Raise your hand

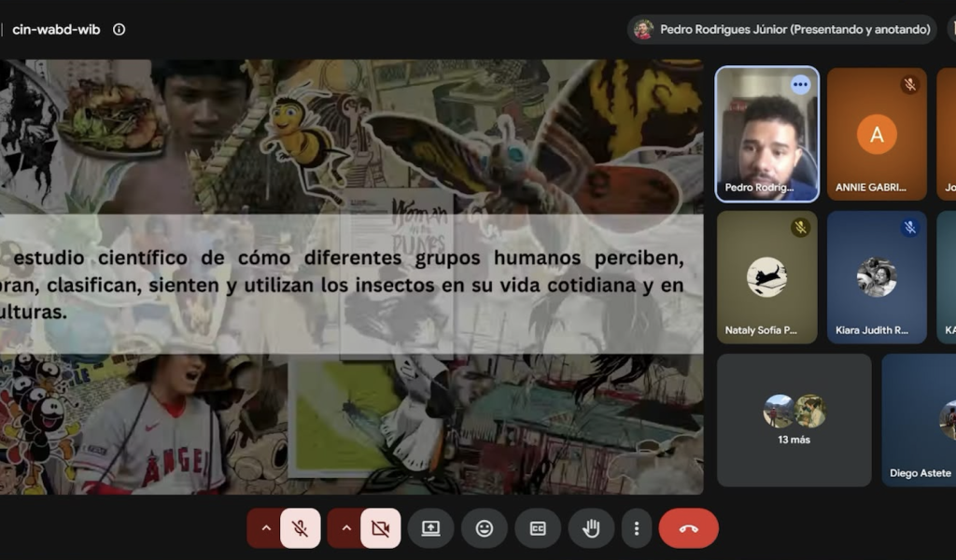(x=591, y=528)
